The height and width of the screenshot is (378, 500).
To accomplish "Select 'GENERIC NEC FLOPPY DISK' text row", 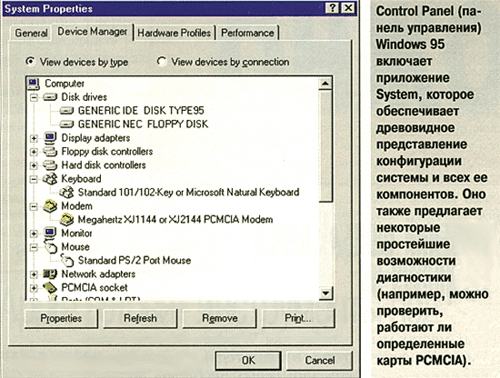I will [143, 124].
